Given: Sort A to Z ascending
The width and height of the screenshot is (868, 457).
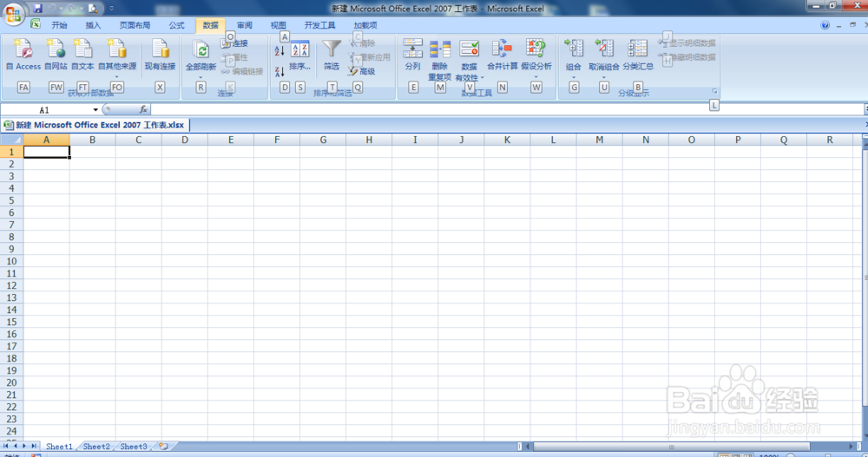Looking at the screenshot, I should tap(279, 51).
